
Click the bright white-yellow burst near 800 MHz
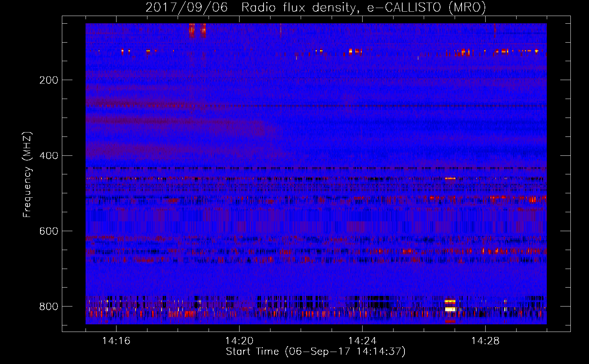point(450,309)
